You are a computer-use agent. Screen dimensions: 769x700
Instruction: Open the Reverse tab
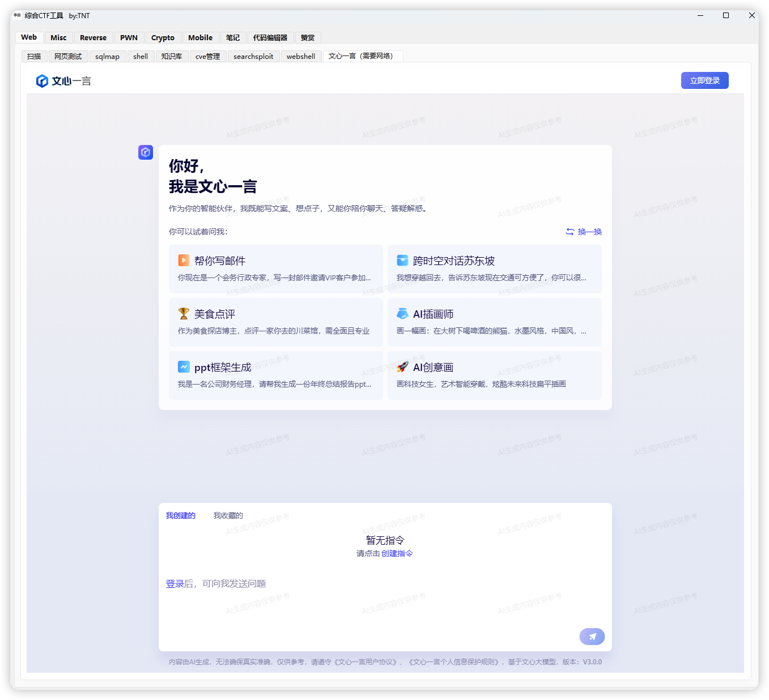tap(93, 37)
